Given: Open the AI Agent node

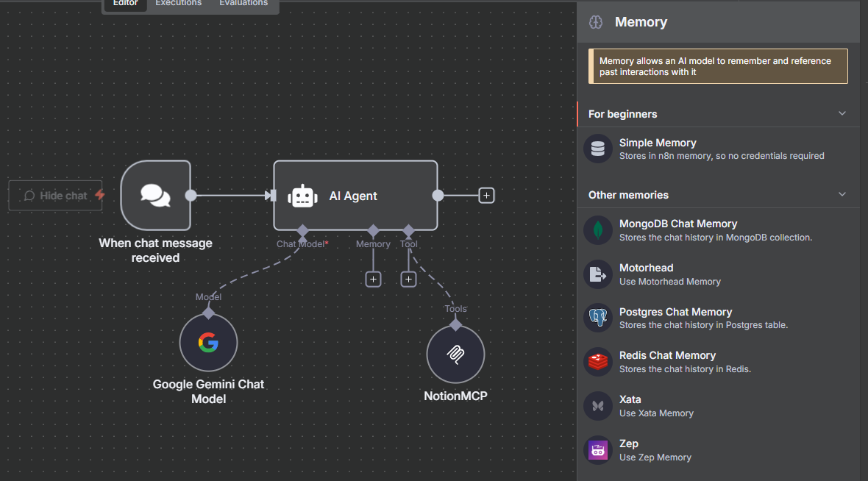Looking at the screenshot, I should [x=355, y=196].
